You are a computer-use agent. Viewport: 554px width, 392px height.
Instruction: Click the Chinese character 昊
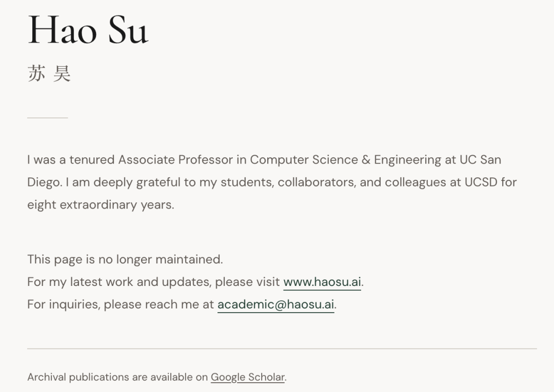click(x=62, y=74)
